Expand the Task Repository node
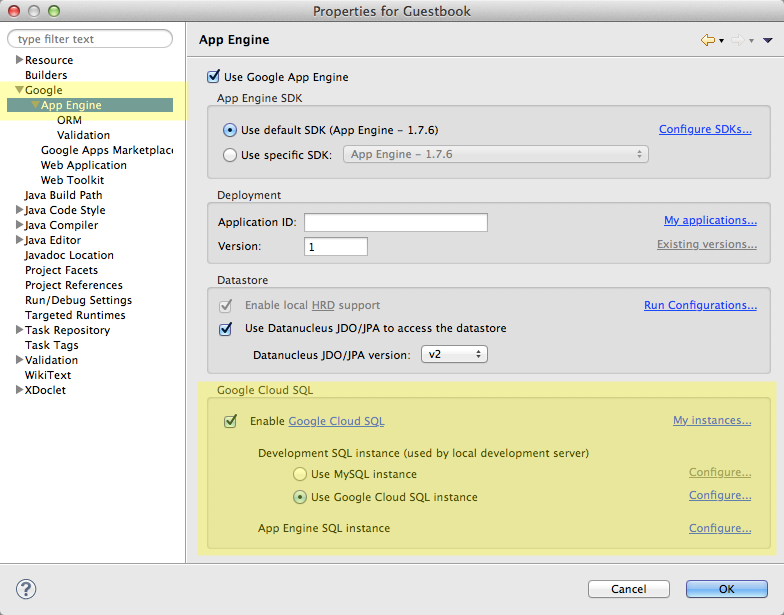Viewport: 784px width, 615px height. coord(20,330)
